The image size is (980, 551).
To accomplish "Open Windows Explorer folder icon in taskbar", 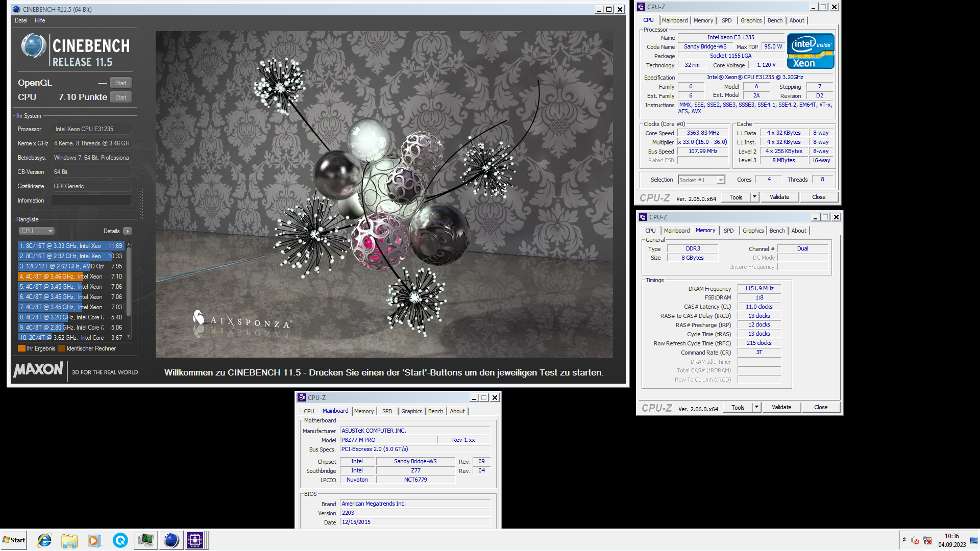I will [69, 540].
